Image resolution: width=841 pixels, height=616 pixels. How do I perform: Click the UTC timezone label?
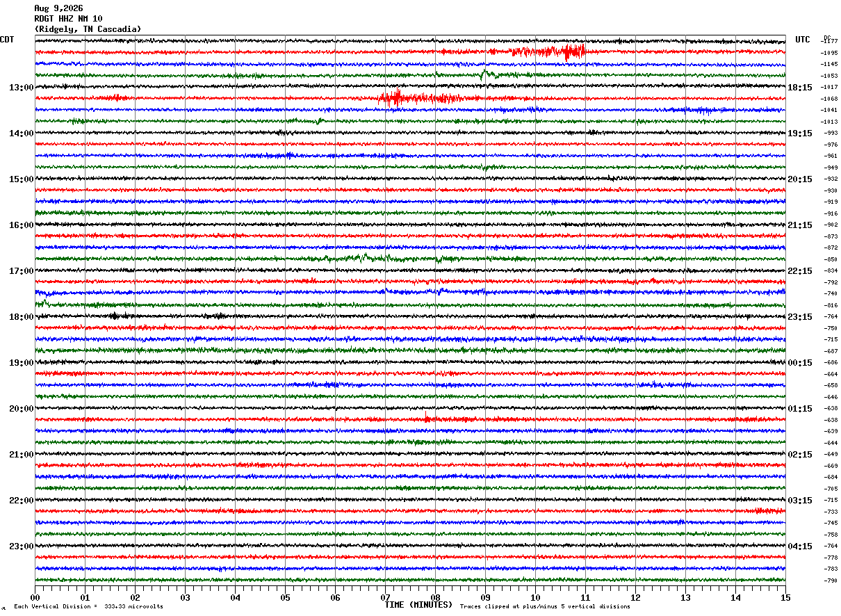pyautogui.click(x=803, y=40)
